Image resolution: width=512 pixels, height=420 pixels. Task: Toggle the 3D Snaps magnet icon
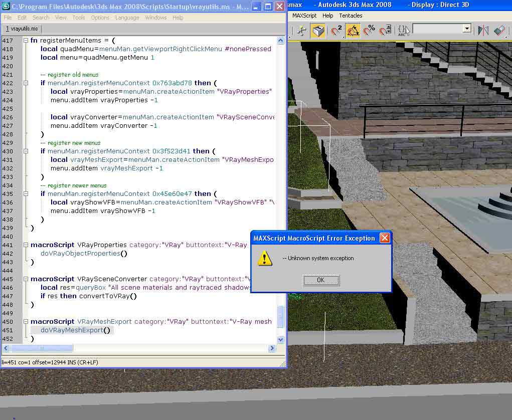point(336,31)
